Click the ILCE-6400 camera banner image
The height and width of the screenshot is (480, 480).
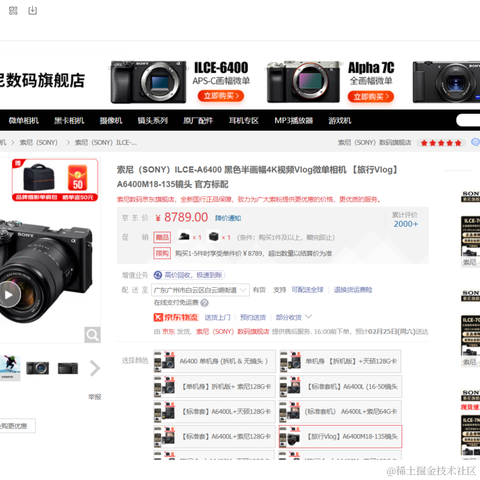(148, 82)
